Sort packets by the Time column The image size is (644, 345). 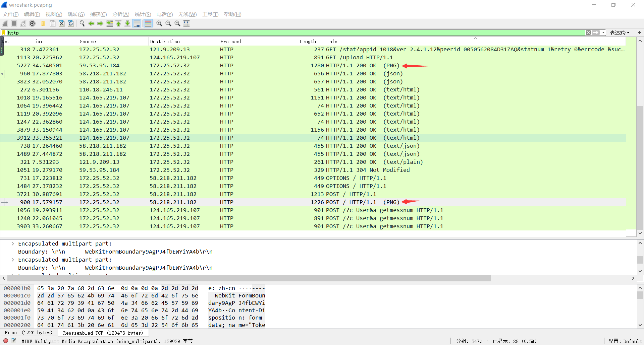[54, 42]
